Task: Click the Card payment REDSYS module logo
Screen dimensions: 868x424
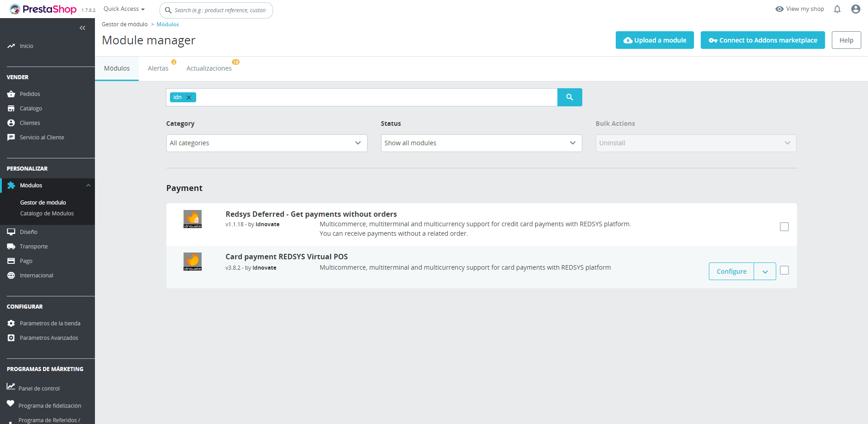Action: point(193,262)
